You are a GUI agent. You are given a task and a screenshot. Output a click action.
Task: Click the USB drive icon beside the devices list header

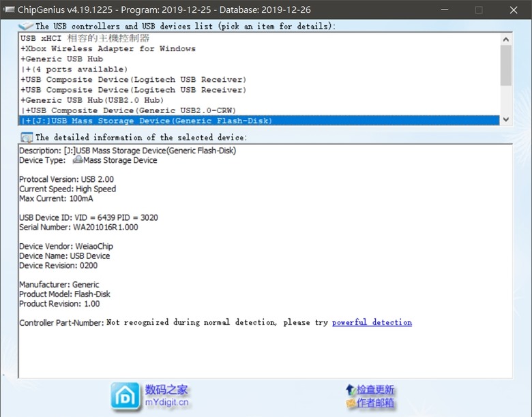25,26
